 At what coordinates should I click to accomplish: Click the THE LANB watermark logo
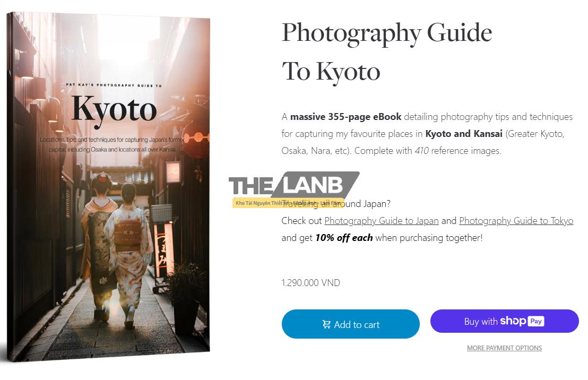coord(293,186)
